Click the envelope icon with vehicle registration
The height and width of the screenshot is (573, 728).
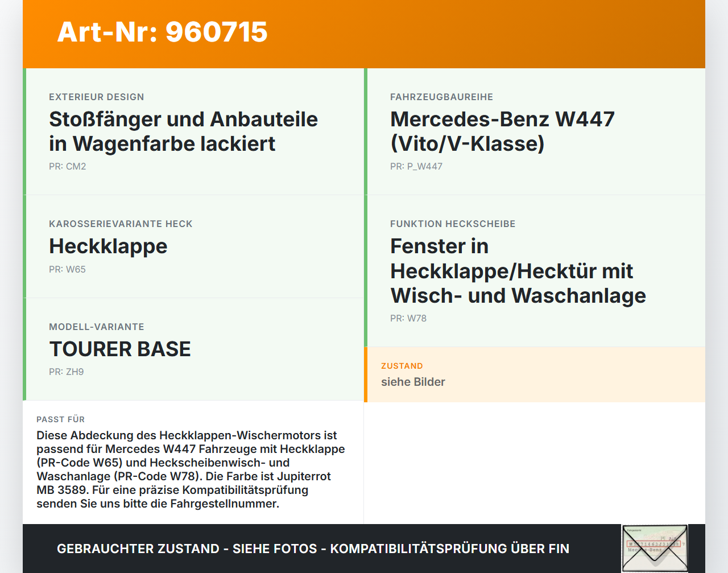655,548
